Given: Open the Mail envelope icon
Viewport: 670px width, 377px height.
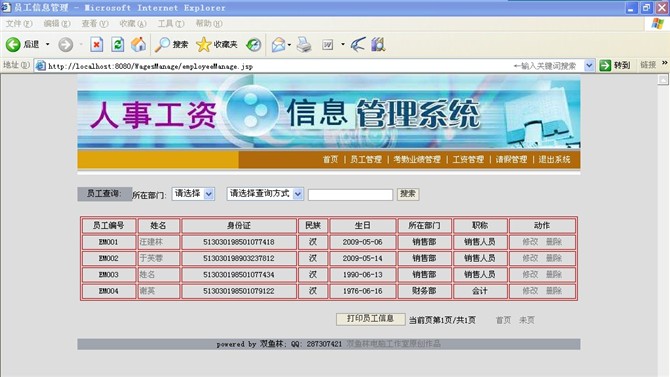Looking at the screenshot, I should tap(278, 44).
